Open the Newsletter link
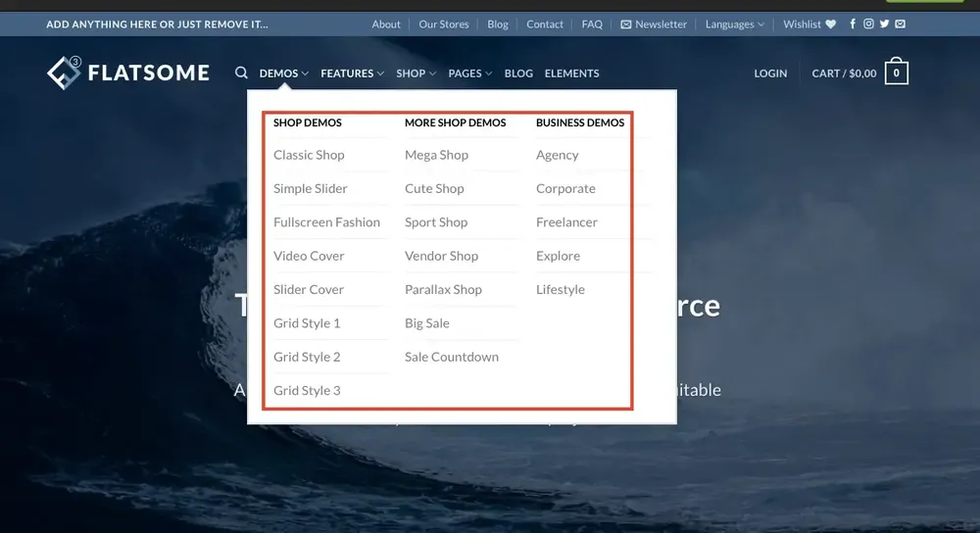Screen dimensions: 980x533 [x=654, y=24]
